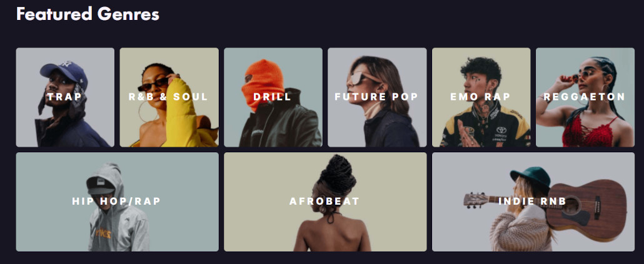Click the DRILL text label

(273, 97)
